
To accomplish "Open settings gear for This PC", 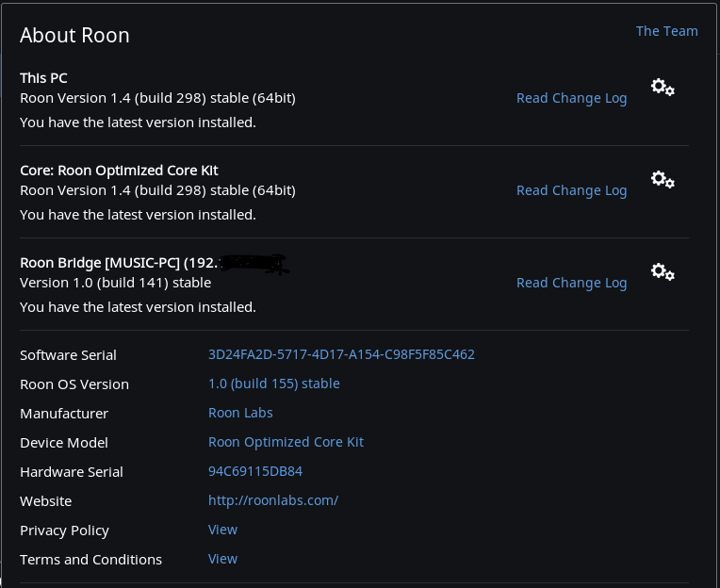I will pyautogui.click(x=663, y=88).
